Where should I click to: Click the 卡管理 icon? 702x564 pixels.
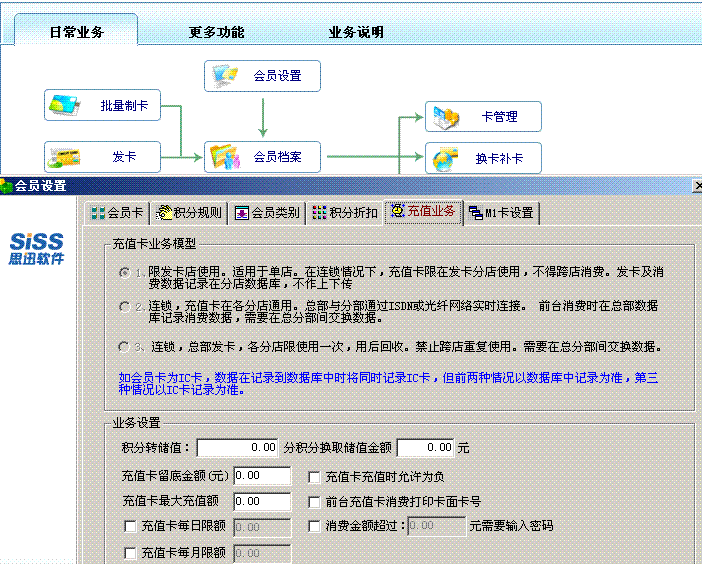coord(446,117)
